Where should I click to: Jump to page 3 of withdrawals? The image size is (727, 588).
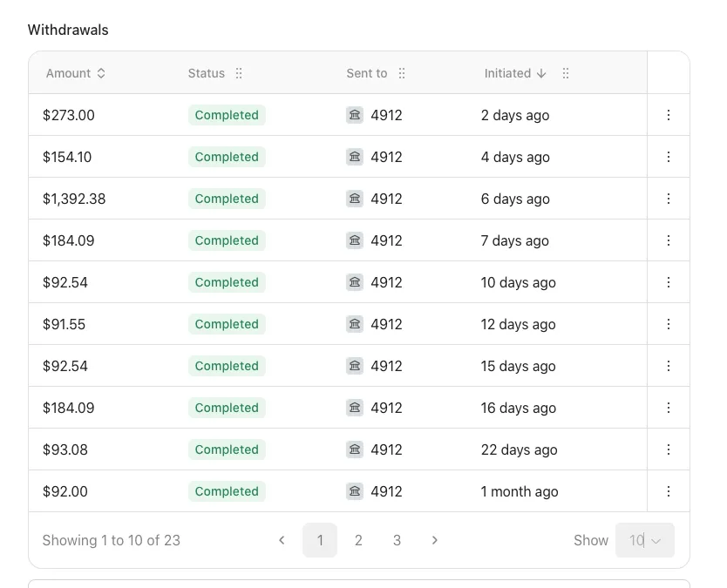(x=397, y=540)
